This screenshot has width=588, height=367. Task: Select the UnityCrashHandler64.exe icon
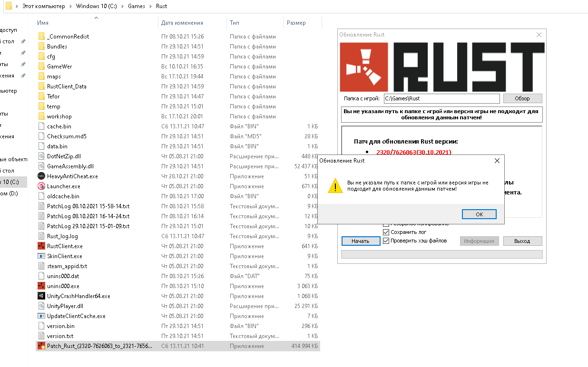(41, 296)
